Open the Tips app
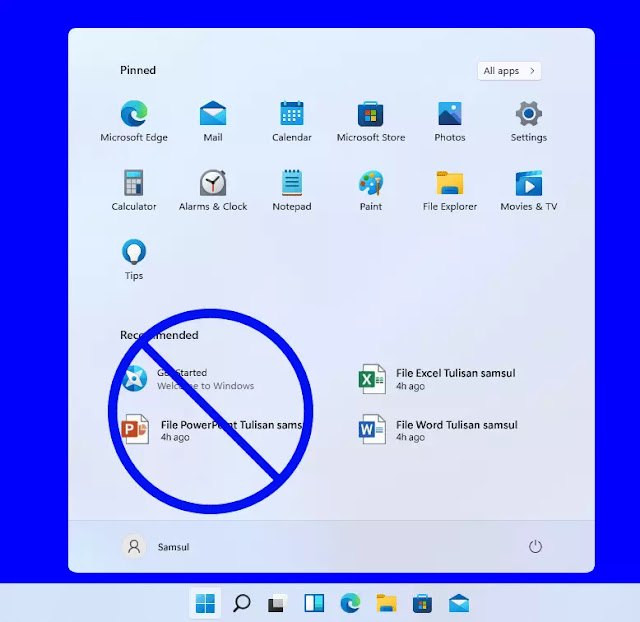640x622 pixels. pyautogui.click(x=134, y=260)
